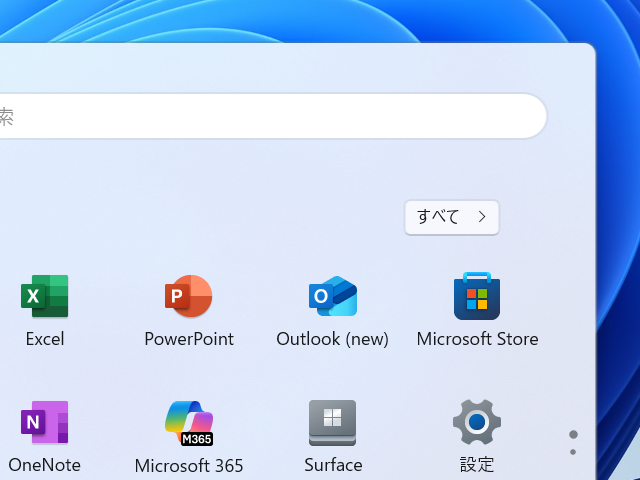This screenshot has height=480, width=640.
Task: Open the Surface app icon
Action: 333,422
